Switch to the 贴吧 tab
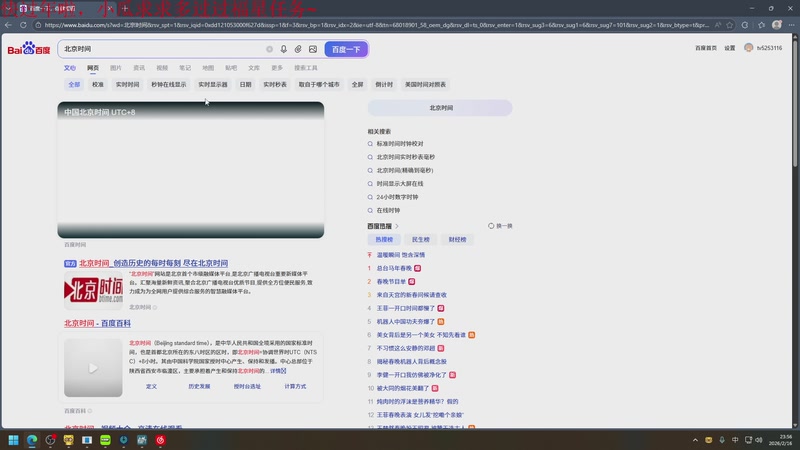800x450 pixels. 231,68
